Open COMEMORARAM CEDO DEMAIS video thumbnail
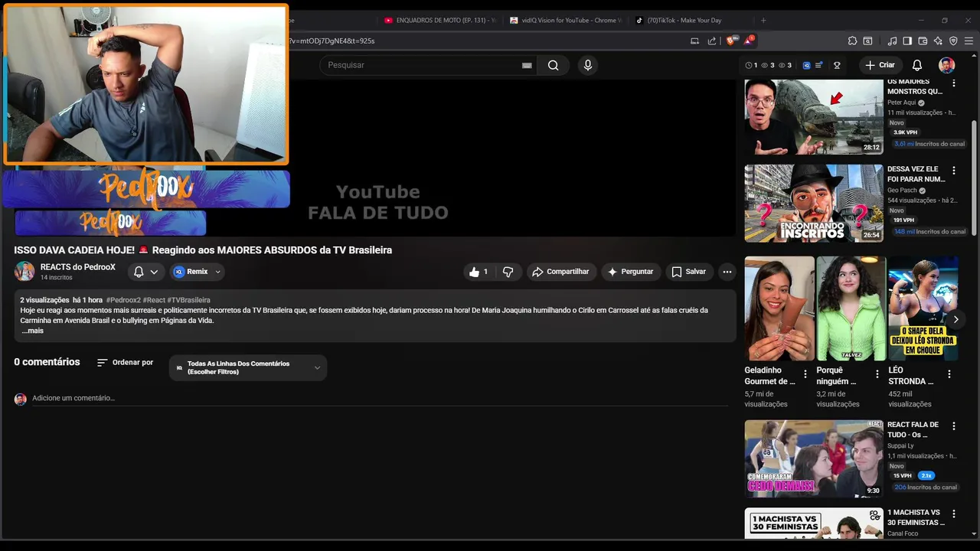The height and width of the screenshot is (551, 980). coord(814,458)
